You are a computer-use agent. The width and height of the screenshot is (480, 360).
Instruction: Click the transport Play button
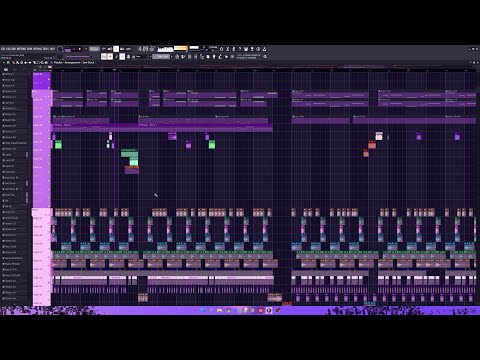(74, 49)
